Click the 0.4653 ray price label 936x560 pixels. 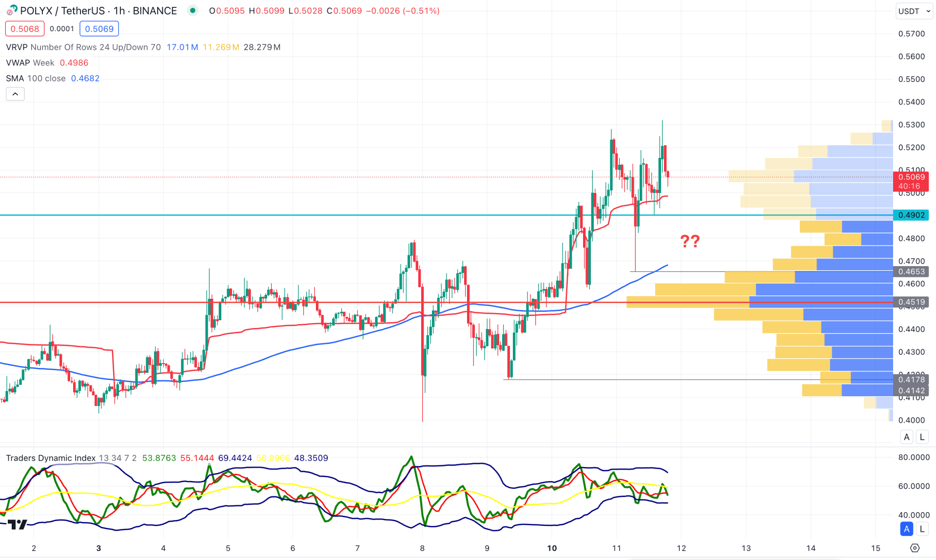coord(911,271)
